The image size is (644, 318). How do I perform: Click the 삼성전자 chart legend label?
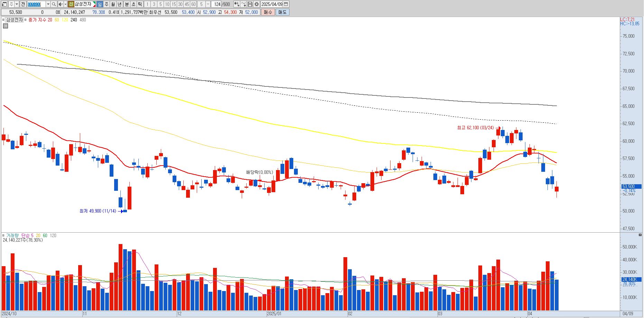click(15, 20)
